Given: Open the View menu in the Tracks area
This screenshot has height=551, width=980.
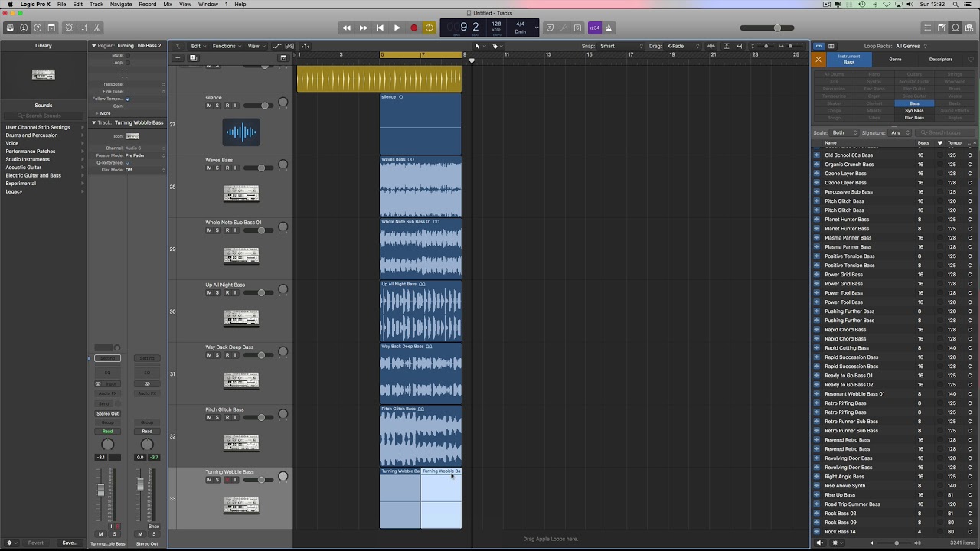Looking at the screenshot, I should click(255, 46).
